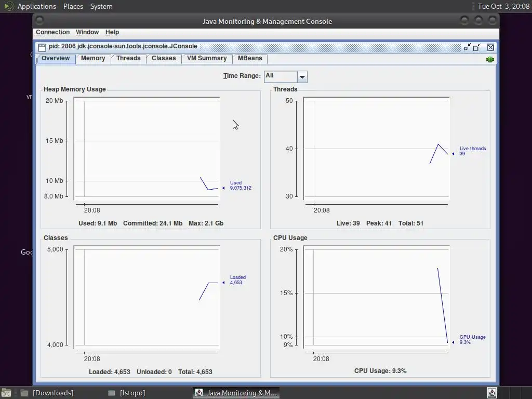Open the MBeans tab
Image resolution: width=532 pixels, height=399 pixels.
point(250,58)
